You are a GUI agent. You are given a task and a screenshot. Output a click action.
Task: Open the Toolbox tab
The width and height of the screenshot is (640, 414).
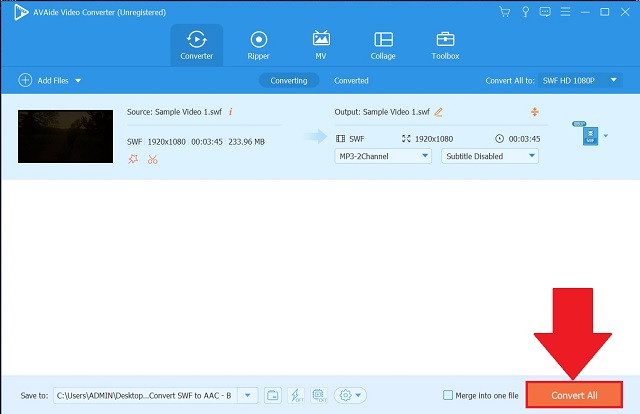tap(445, 45)
